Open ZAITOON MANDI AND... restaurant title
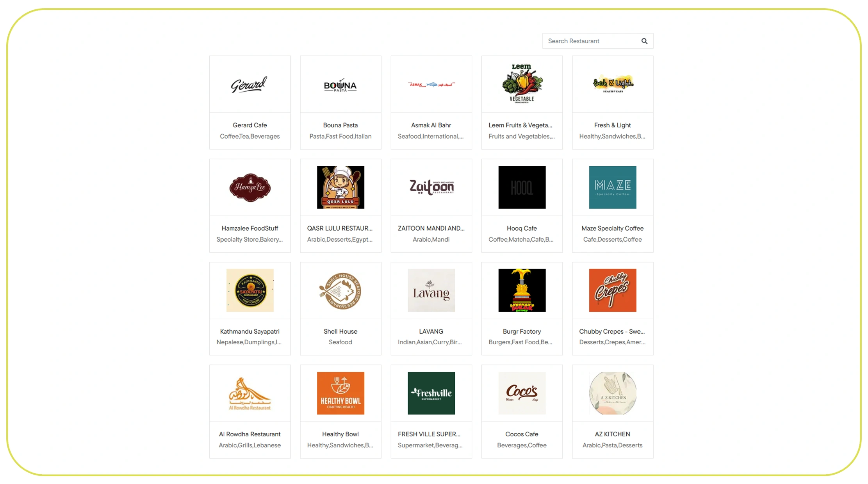This screenshot has width=868, height=484. [x=431, y=228]
